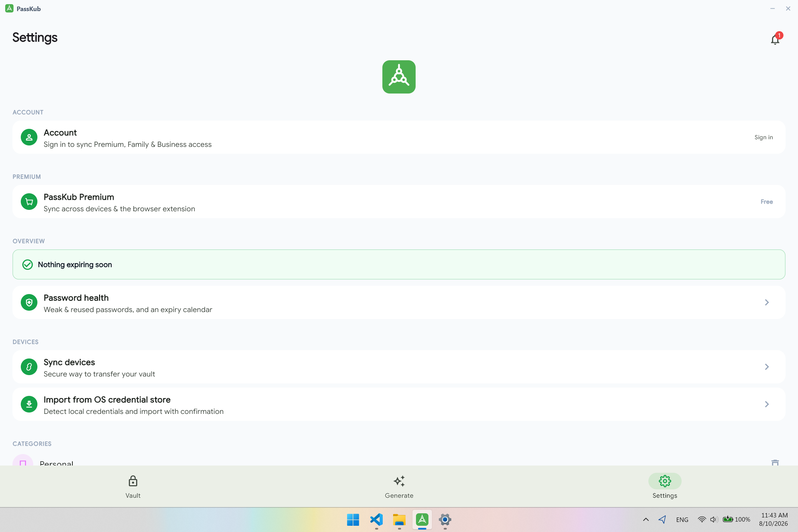Screen dimensions: 798x532
Task: Click 'Secure way to transfer your vault' text
Action: tap(99, 374)
